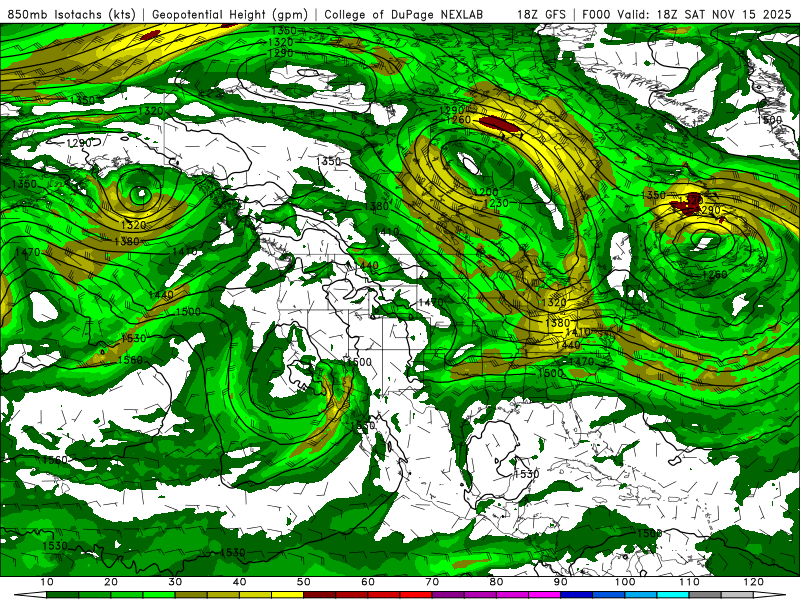Click the bright lime green swatch before 30
Image resolution: width=800 pixels, height=600 pixels.
(x=159, y=595)
